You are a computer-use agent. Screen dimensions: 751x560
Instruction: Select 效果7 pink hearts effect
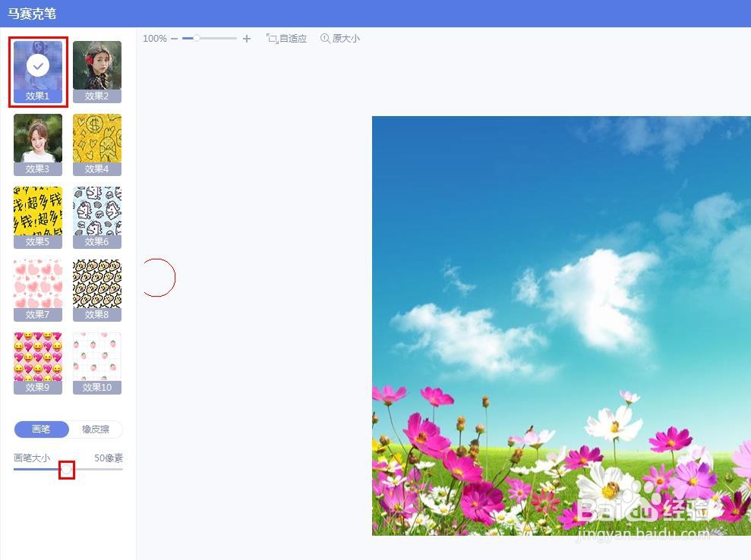pos(37,284)
